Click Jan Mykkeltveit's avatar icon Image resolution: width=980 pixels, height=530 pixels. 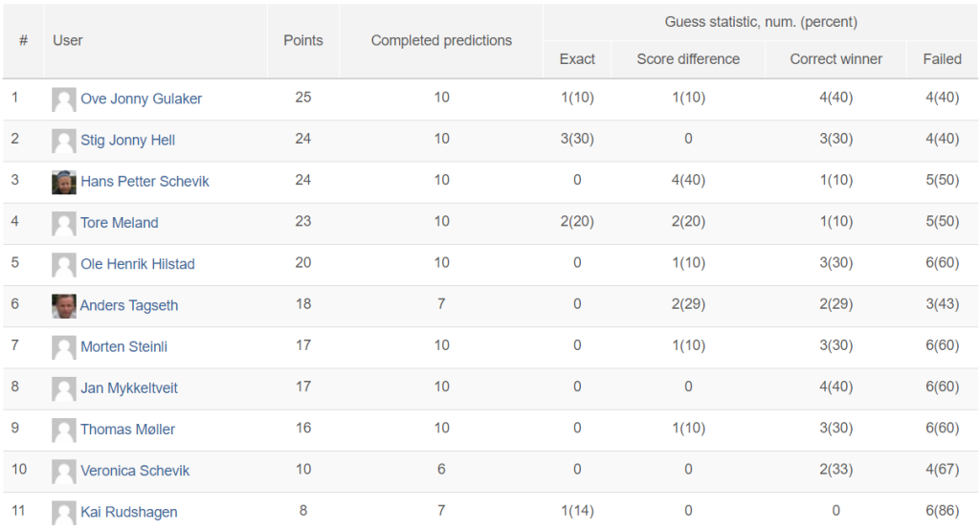64,388
